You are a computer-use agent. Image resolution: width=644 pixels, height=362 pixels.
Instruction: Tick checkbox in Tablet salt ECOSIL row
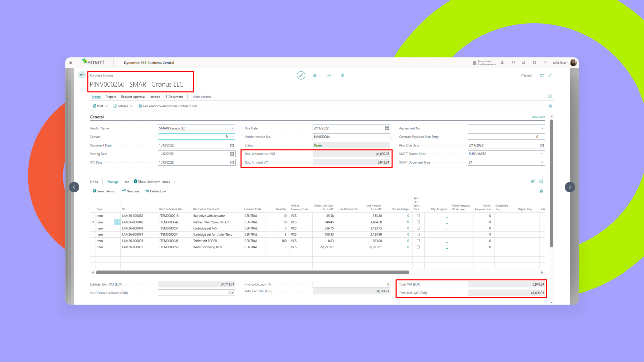(x=418, y=241)
